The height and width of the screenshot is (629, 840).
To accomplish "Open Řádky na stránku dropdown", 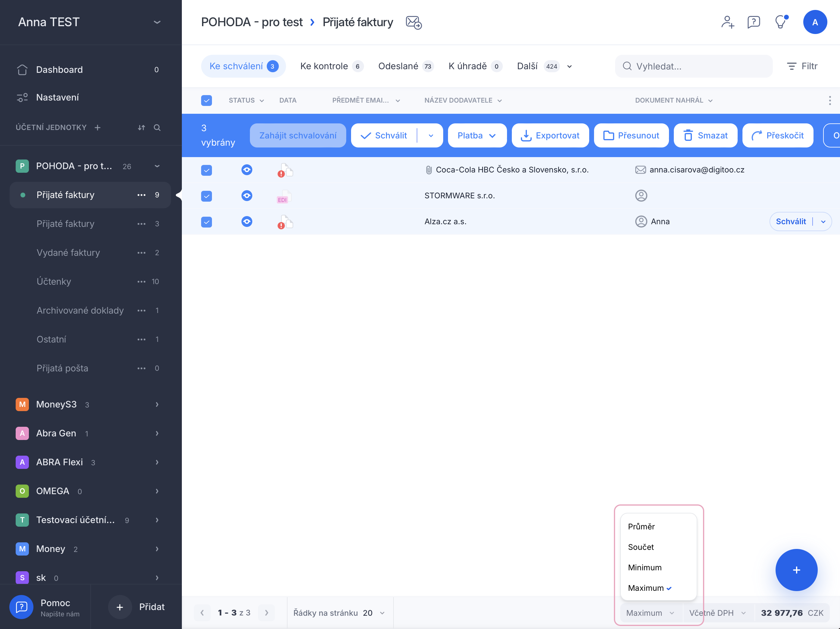I will [340, 613].
